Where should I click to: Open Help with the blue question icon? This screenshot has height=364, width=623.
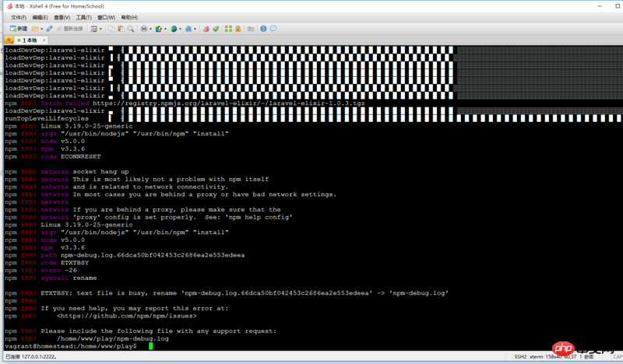(x=263, y=29)
